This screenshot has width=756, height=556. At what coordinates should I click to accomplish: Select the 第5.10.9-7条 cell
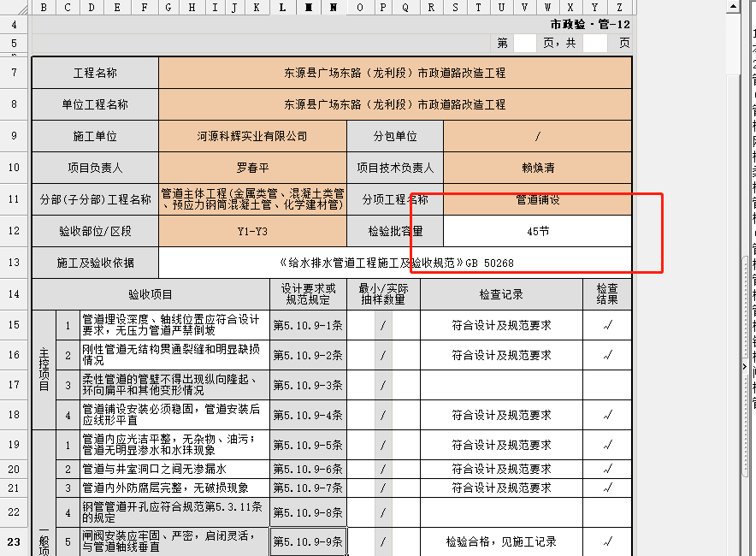point(308,488)
